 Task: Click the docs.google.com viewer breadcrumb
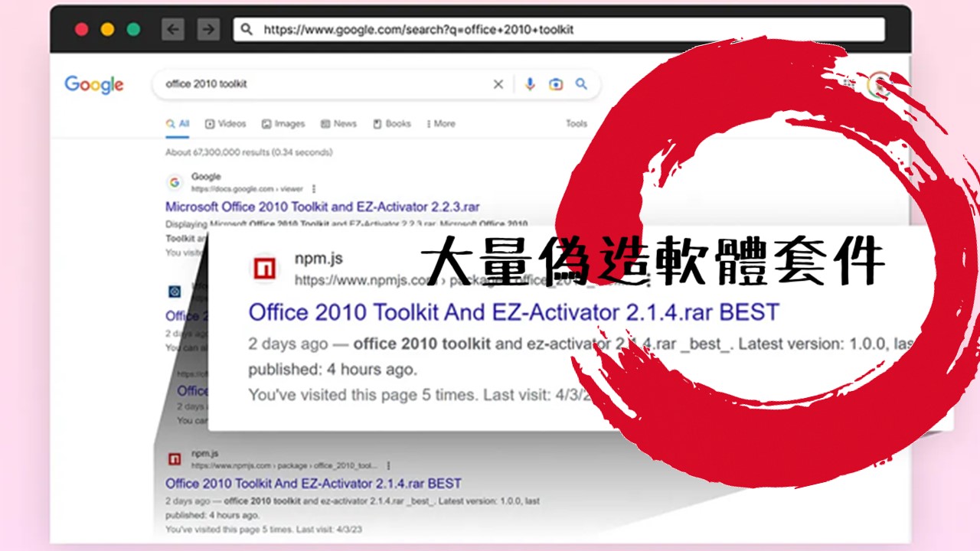(x=247, y=188)
